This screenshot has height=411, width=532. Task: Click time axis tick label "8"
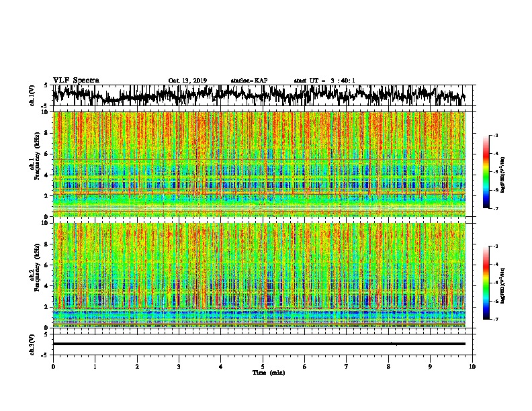tap(388, 367)
